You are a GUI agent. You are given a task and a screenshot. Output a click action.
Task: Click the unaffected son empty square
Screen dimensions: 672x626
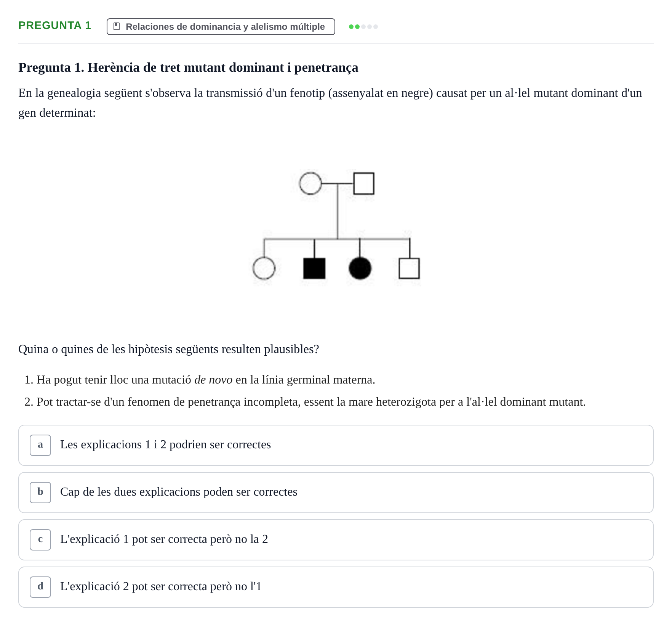coord(410,268)
